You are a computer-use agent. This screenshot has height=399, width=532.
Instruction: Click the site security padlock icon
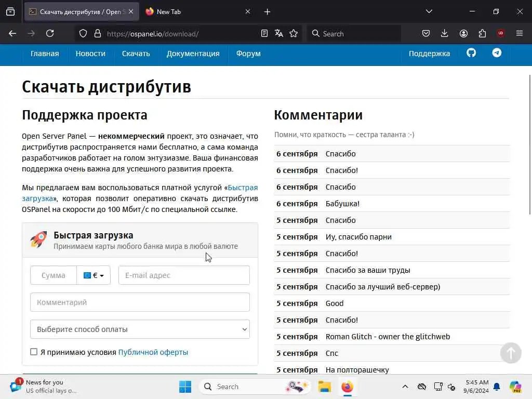[98, 34]
